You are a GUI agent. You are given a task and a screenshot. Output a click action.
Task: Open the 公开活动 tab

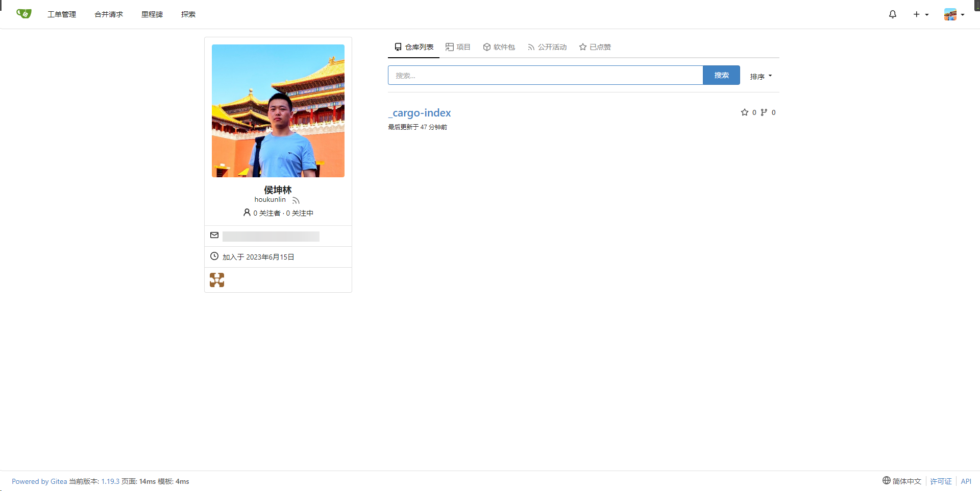tap(547, 47)
